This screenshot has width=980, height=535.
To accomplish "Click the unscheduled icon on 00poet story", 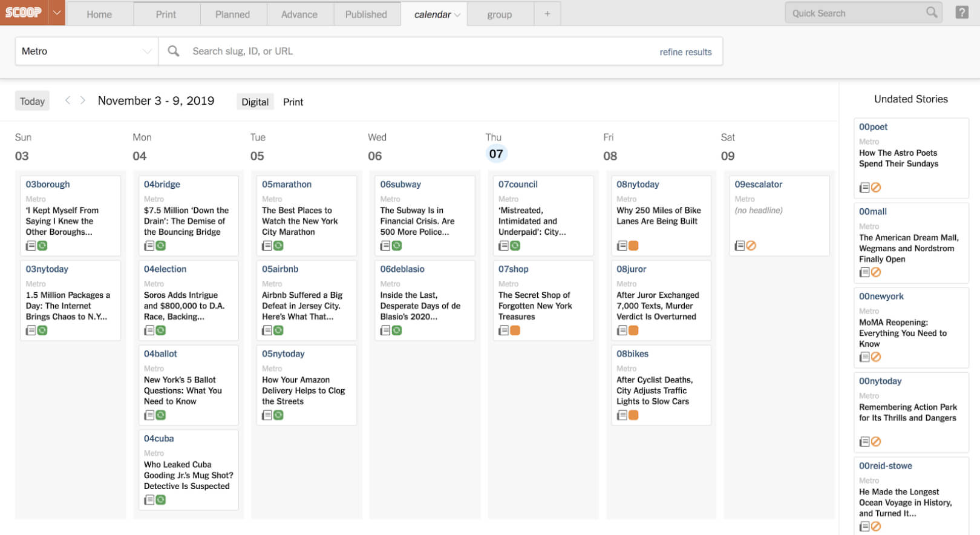I will tap(876, 188).
